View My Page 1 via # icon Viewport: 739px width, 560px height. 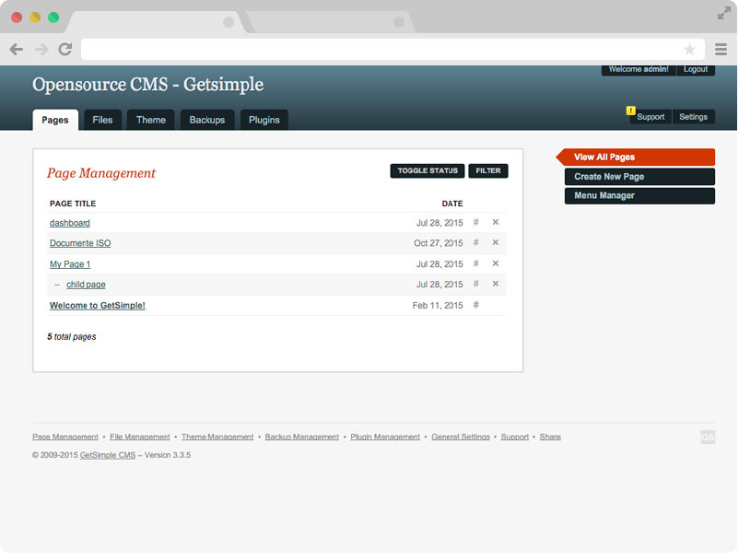(x=476, y=263)
